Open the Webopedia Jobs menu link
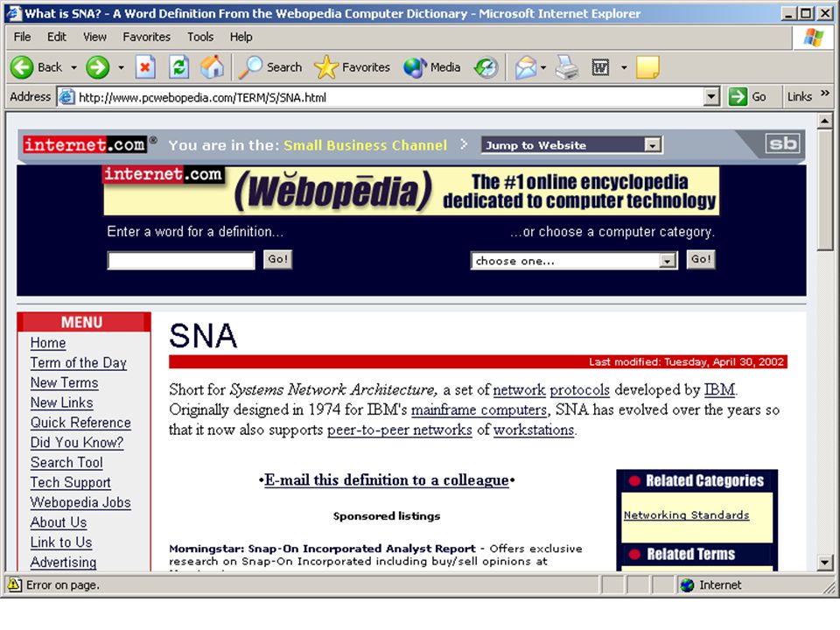The width and height of the screenshot is (840, 630). tap(80, 502)
